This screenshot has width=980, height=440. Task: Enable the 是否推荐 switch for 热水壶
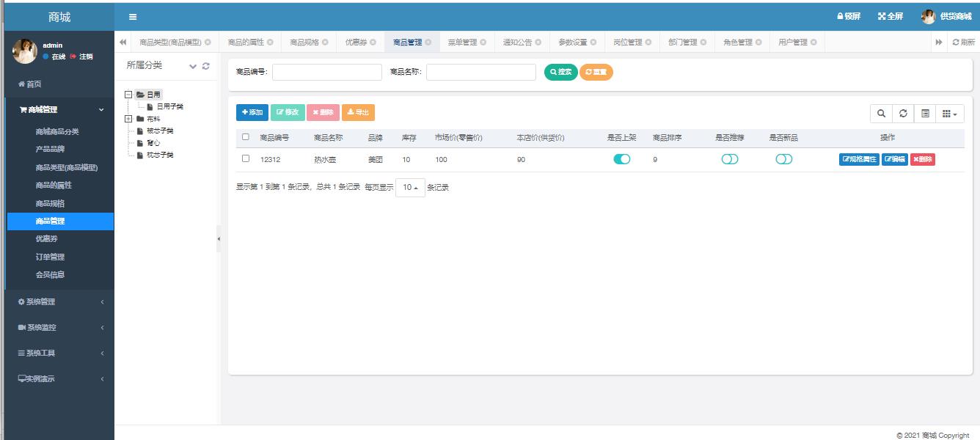pyautogui.click(x=730, y=159)
